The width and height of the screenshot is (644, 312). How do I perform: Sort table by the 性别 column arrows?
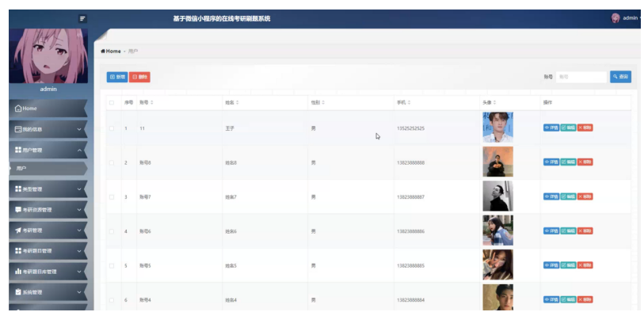tap(323, 103)
